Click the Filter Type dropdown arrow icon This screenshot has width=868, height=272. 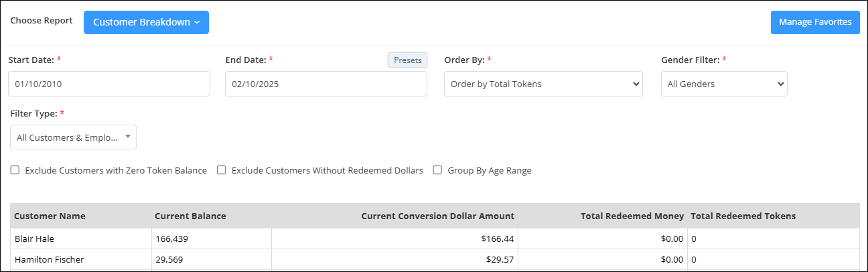(127, 136)
